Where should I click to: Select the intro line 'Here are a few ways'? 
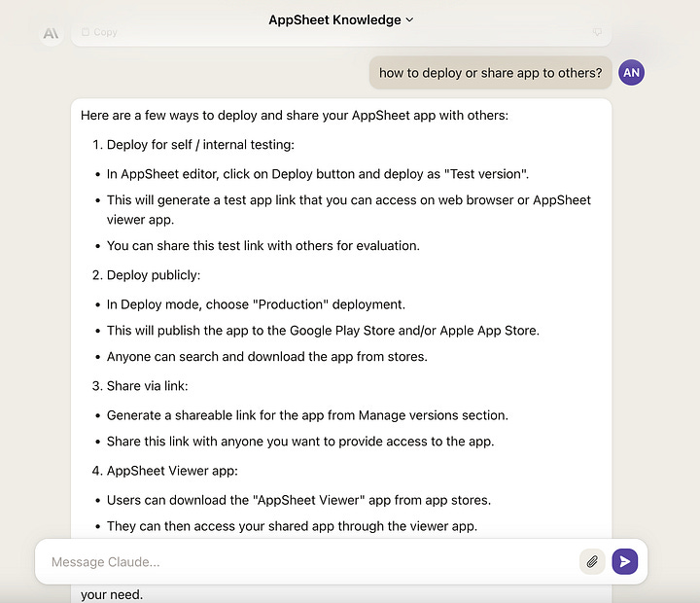(x=295, y=115)
